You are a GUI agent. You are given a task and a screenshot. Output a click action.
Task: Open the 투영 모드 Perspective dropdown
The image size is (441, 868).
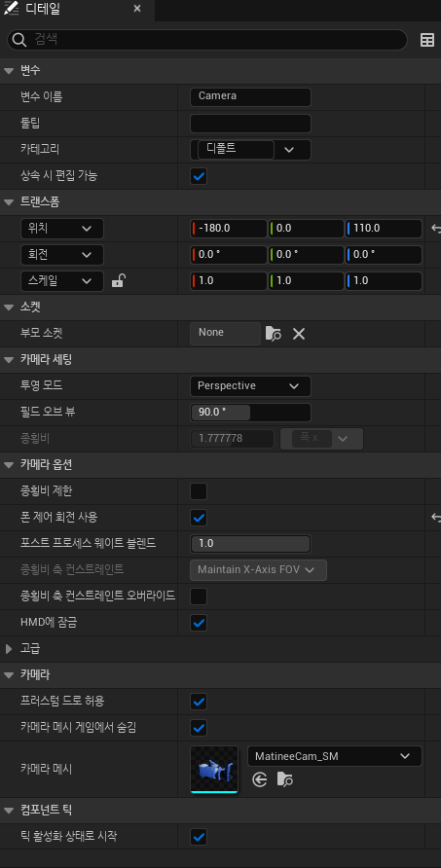(250, 386)
